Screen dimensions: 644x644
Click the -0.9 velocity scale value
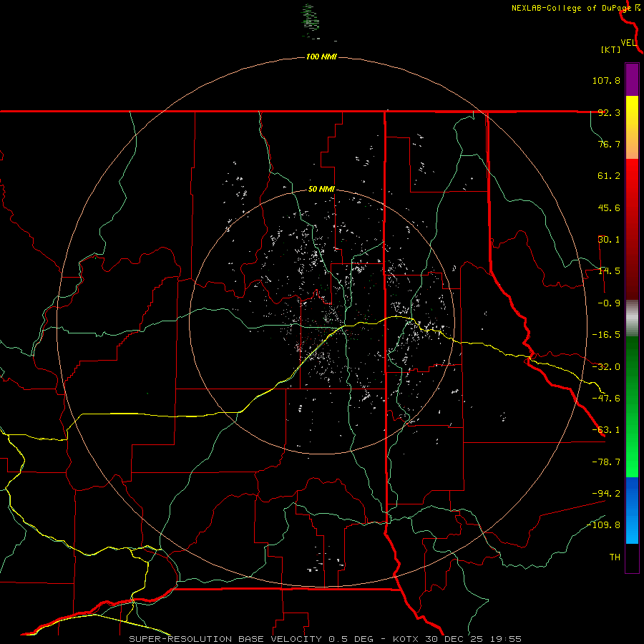click(x=609, y=303)
